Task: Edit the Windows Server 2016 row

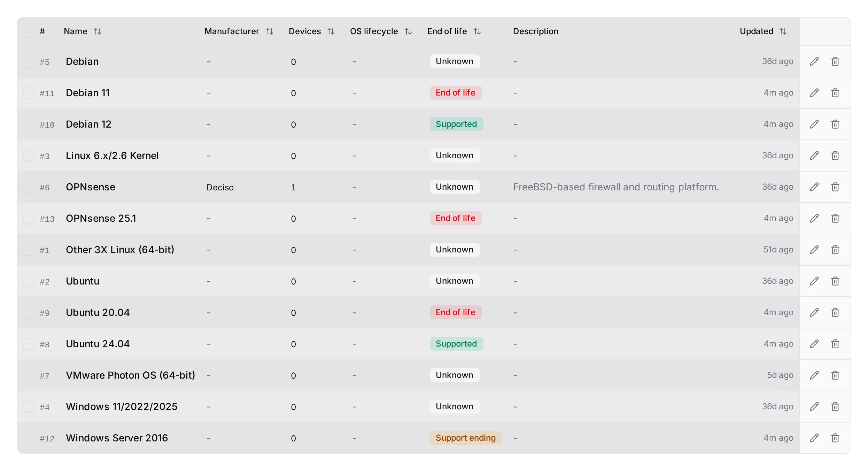Action: pyautogui.click(x=814, y=438)
